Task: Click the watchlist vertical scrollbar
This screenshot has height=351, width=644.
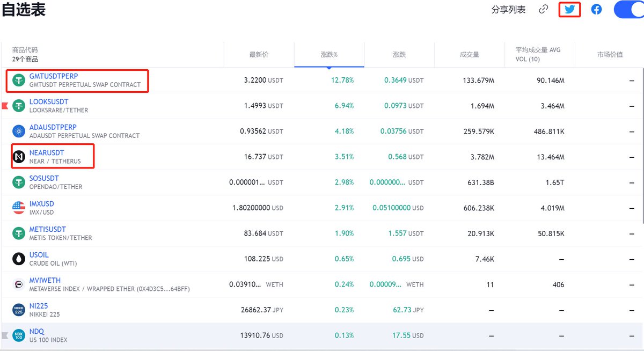Action: click(643, 145)
